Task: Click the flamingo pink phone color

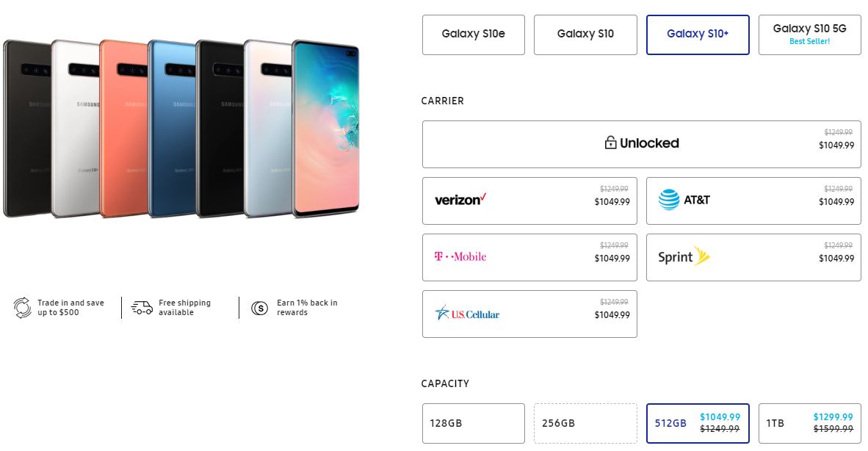Action: tap(123, 129)
